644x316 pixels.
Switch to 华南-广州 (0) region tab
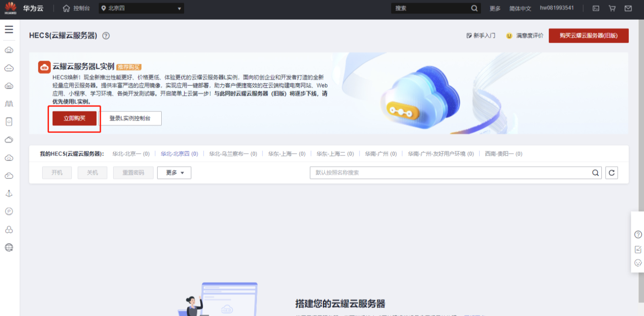point(381,154)
